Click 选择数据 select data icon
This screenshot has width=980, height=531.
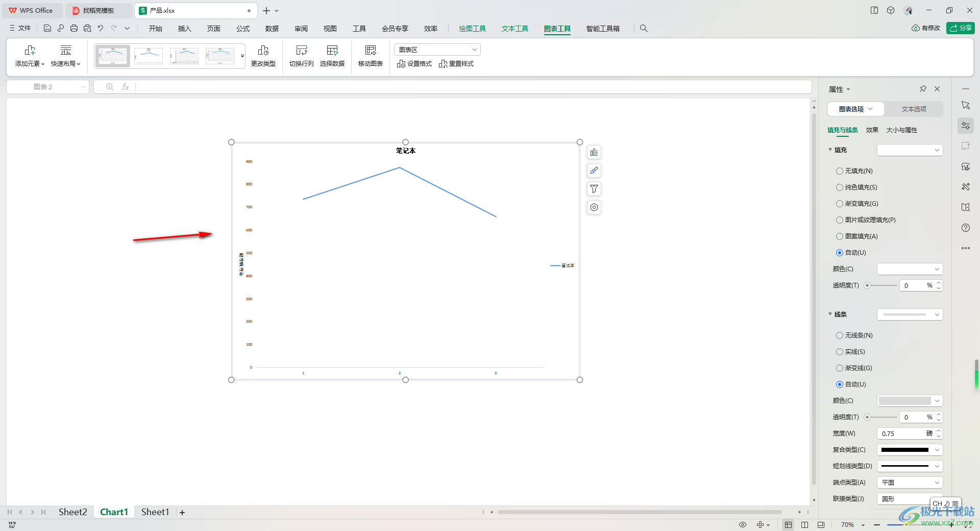(332, 56)
